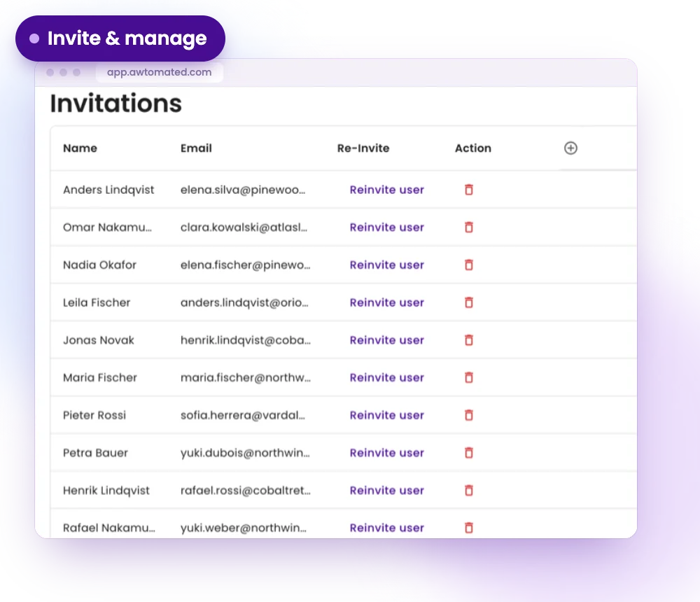Reinvite user Jonas Novak

386,340
